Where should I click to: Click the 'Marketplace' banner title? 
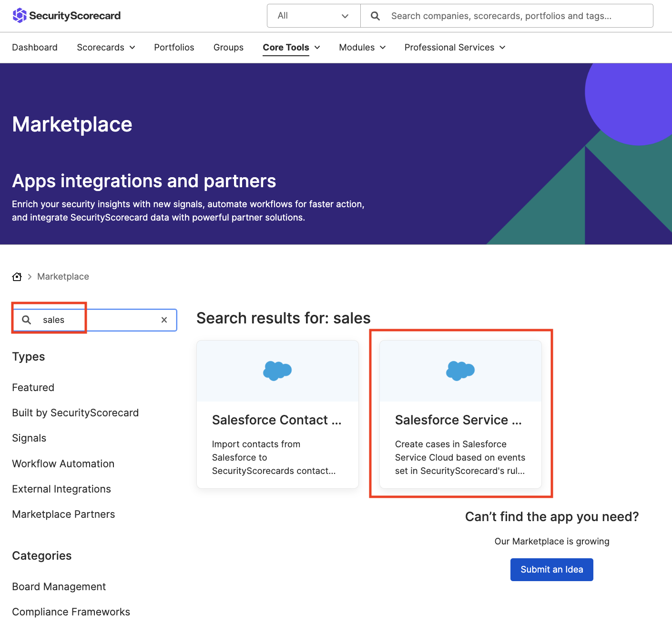coord(72,125)
